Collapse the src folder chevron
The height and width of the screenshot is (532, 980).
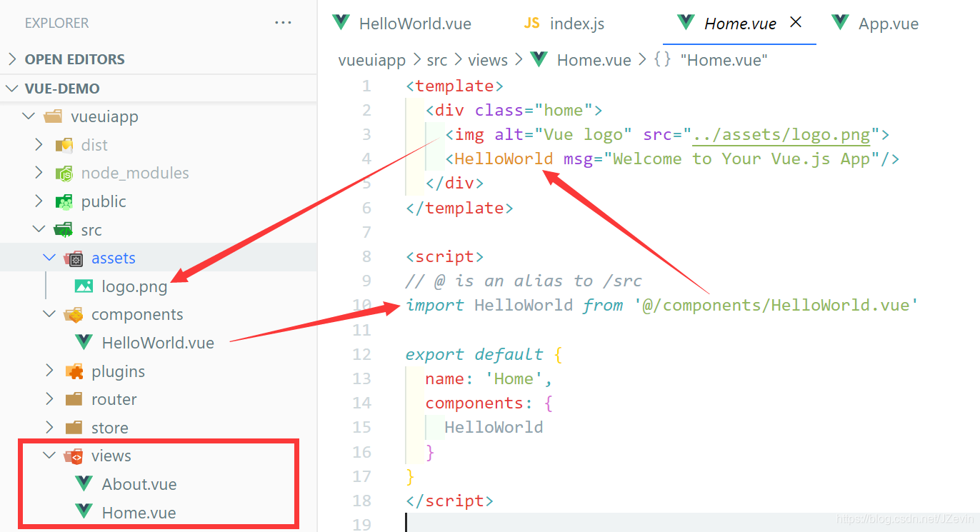pyautogui.click(x=39, y=230)
